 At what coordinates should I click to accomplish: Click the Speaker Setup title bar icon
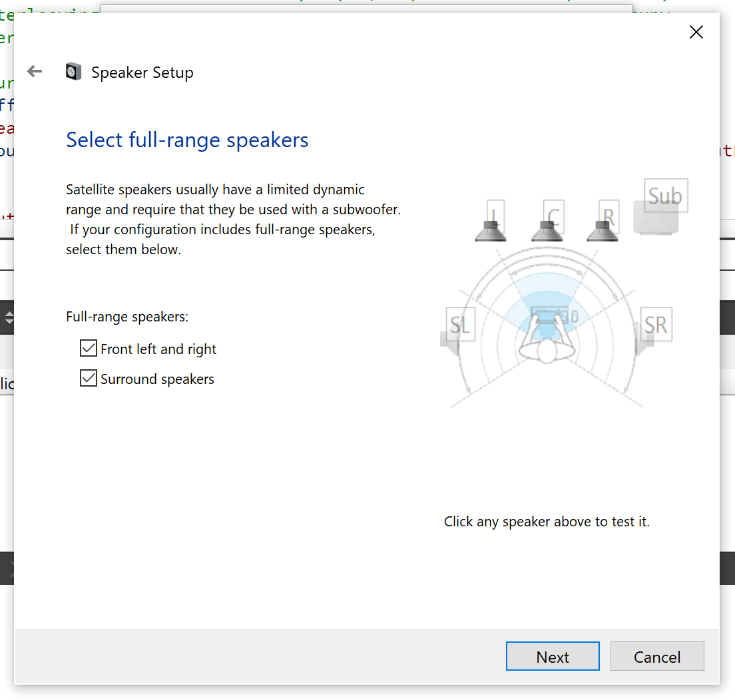(73, 71)
